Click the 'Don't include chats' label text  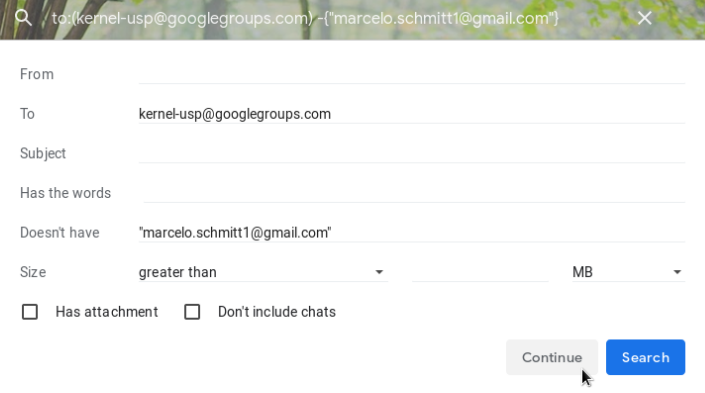[x=277, y=312]
